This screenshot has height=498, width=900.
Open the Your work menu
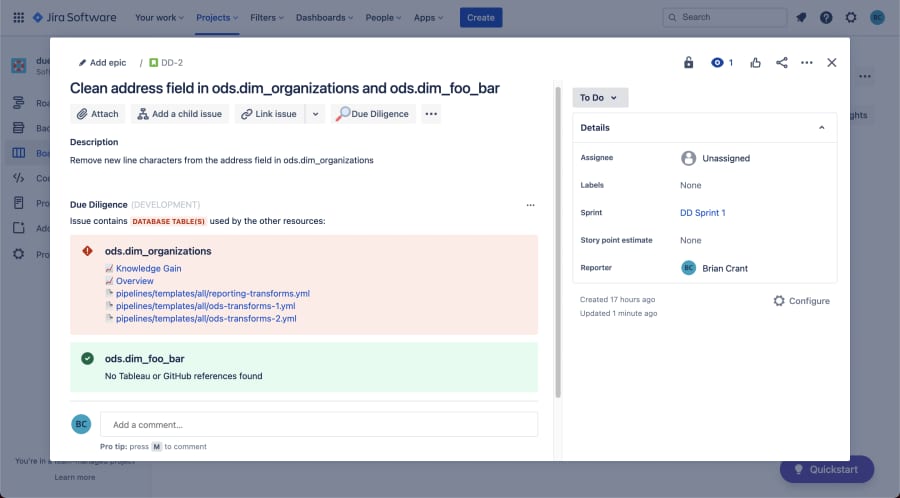(x=160, y=17)
